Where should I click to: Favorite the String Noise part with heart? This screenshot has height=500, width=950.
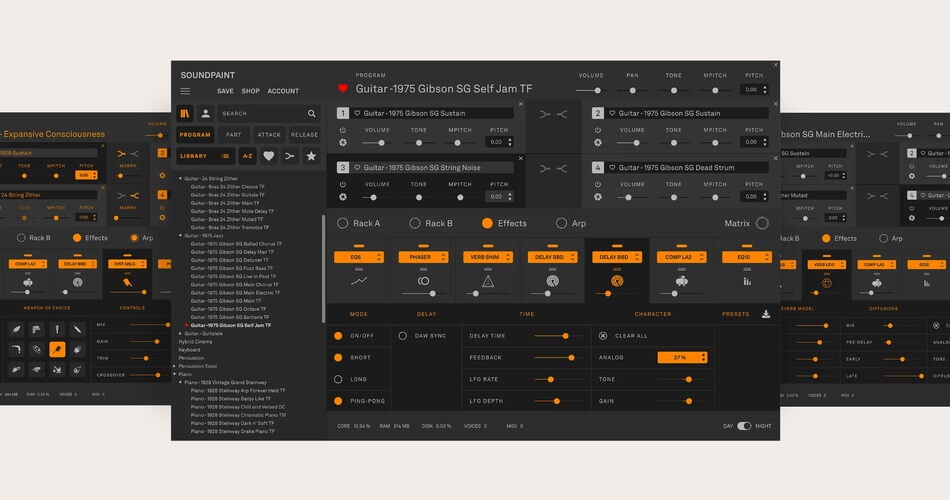coord(357,168)
